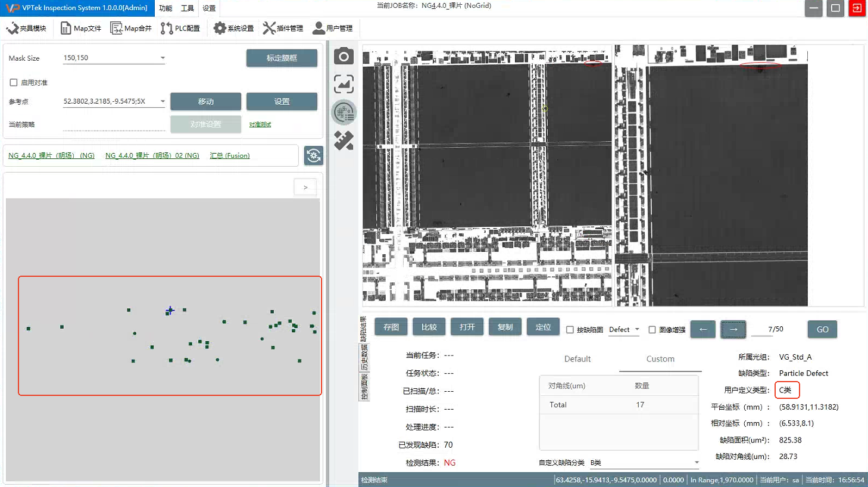This screenshot has width=868, height=487.
Task: Click the 对准测试 link
Action: point(260,124)
